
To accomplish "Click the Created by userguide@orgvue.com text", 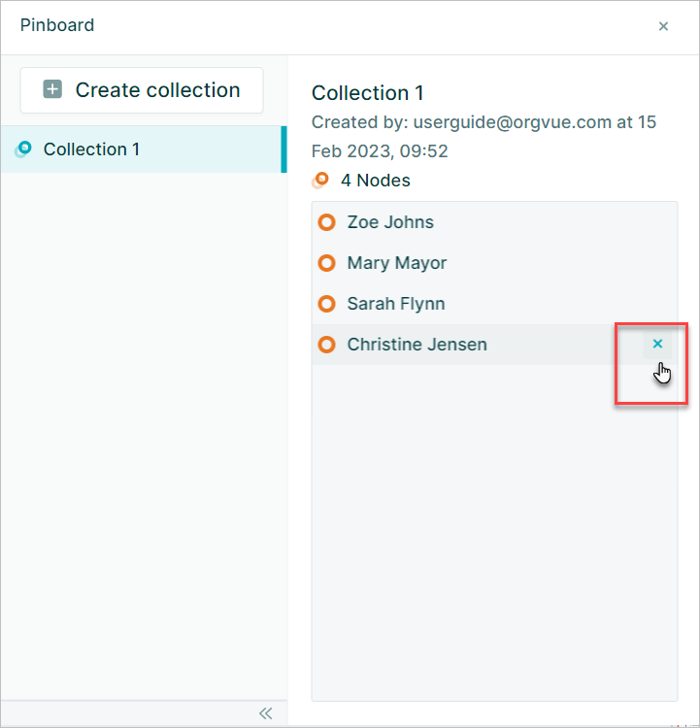I will (x=483, y=137).
